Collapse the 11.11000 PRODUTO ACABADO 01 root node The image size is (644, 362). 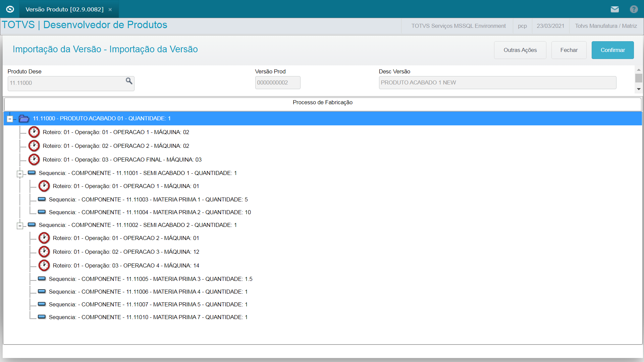(10, 119)
